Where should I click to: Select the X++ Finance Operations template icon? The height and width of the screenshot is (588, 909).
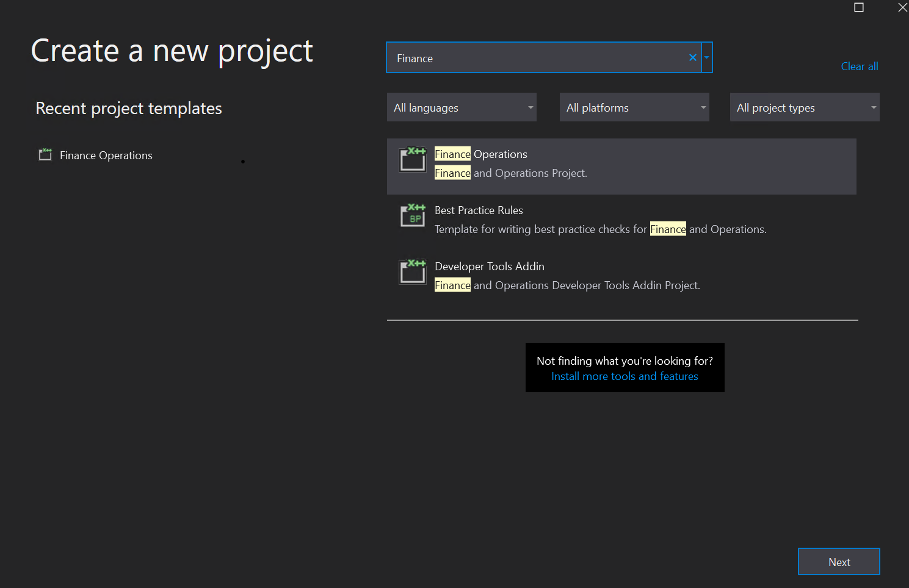[412, 160]
